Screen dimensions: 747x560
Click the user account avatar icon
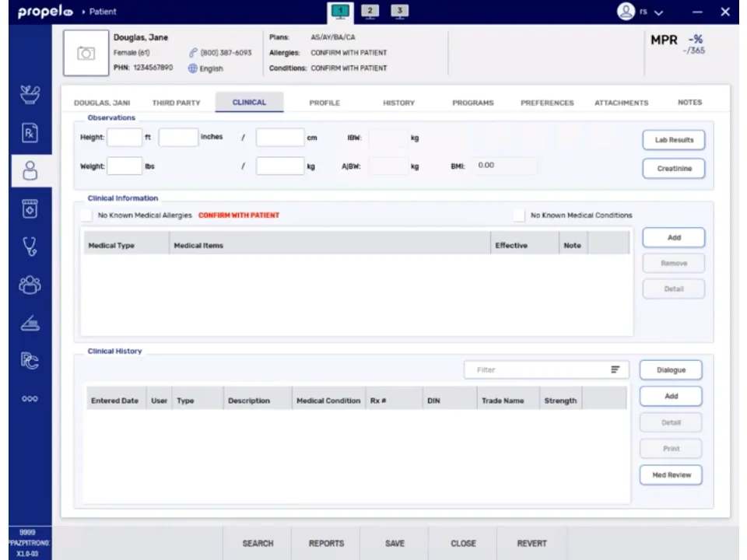tap(626, 12)
